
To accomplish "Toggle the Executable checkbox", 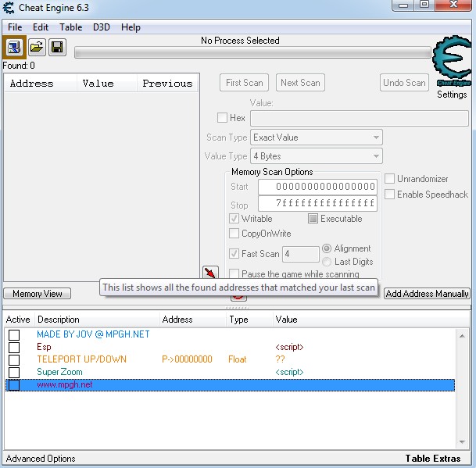I will point(313,219).
